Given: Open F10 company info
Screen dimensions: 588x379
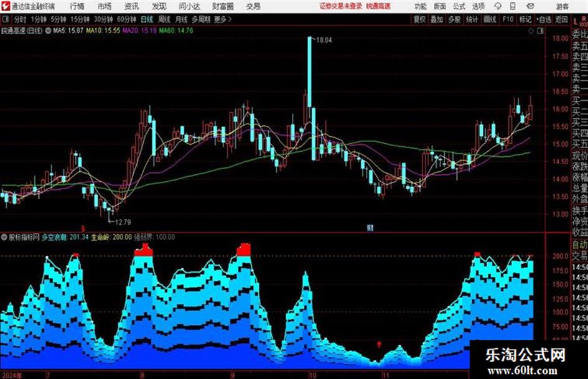Looking at the screenshot, I should tap(508, 19).
